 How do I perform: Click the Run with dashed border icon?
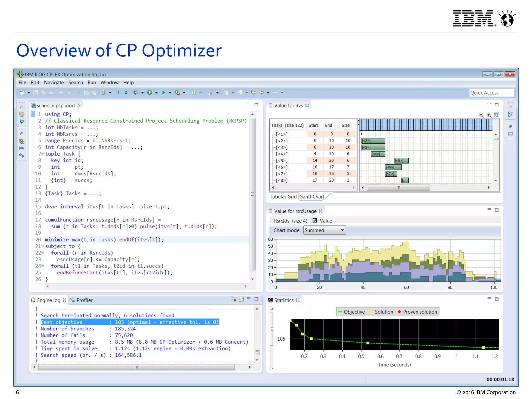click(x=163, y=92)
